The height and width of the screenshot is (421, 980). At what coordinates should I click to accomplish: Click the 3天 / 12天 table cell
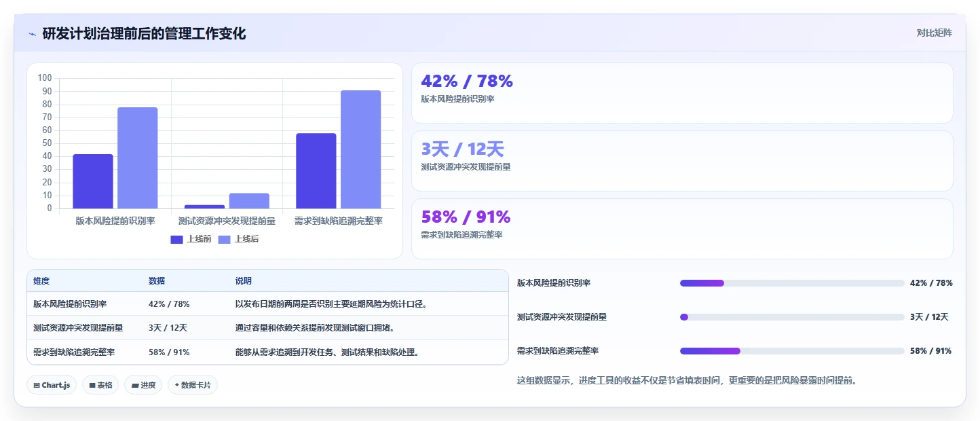click(168, 328)
